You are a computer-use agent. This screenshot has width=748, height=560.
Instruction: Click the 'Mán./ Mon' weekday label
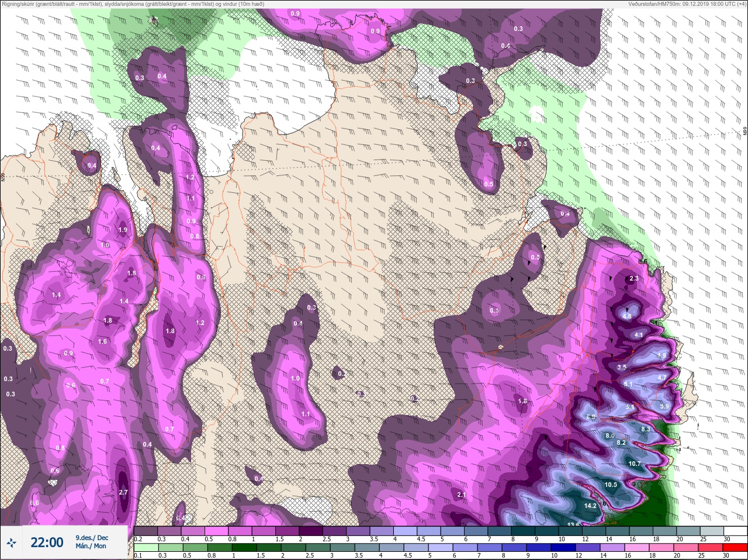tap(91, 546)
